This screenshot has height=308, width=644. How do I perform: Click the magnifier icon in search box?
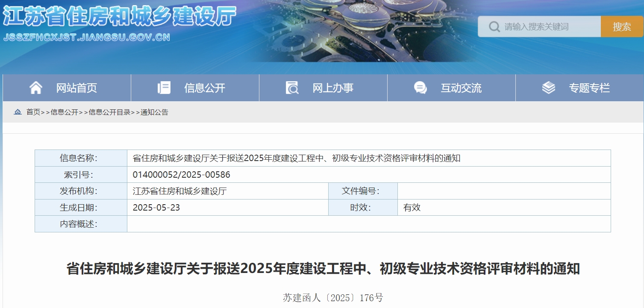494,27
